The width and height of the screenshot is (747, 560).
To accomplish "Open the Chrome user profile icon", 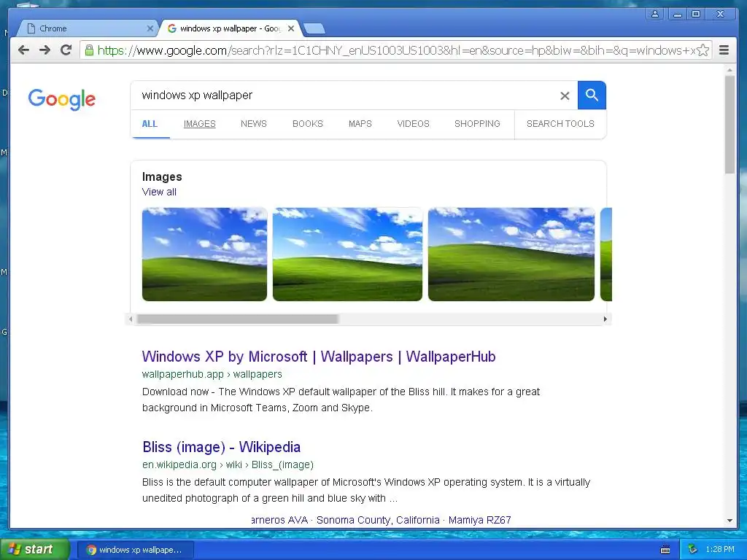I will click(655, 15).
